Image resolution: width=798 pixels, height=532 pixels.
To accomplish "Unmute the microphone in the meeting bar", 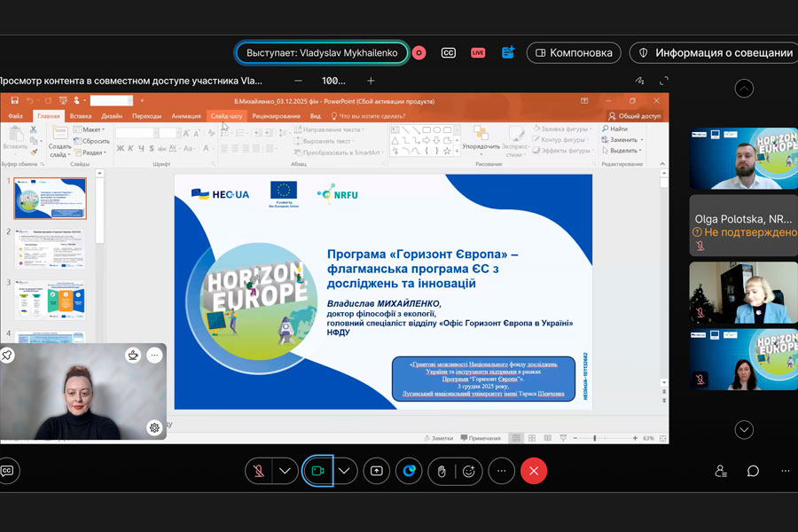I will click(x=259, y=471).
